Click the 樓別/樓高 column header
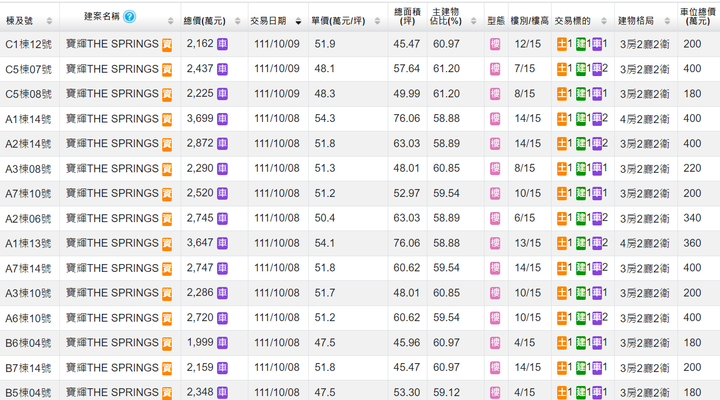This screenshot has height=400, width=720. click(529, 21)
